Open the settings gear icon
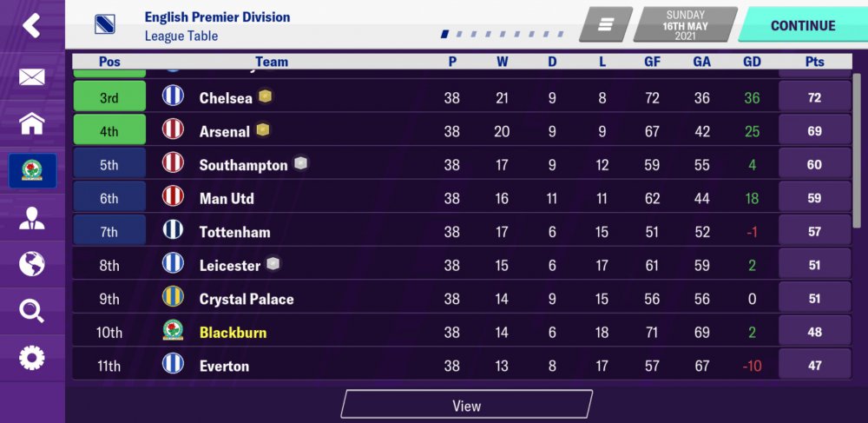Image resolution: width=868 pixels, height=423 pixels. pyautogui.click(x=31, y=357)
